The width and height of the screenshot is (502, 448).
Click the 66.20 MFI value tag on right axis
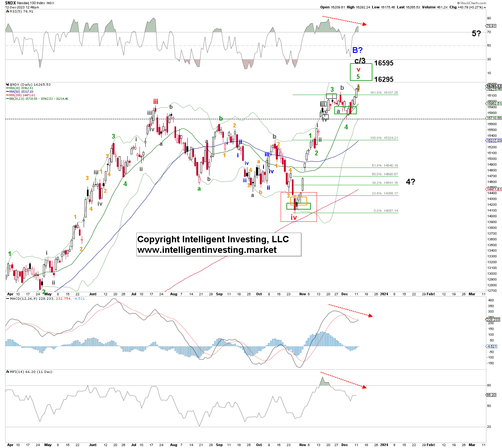tap(491, 395)
